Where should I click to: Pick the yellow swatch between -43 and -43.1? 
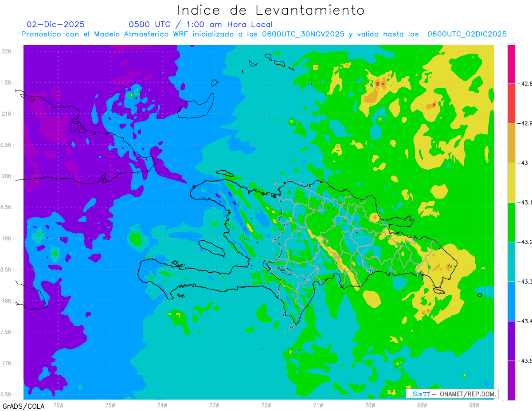(511, 182)
